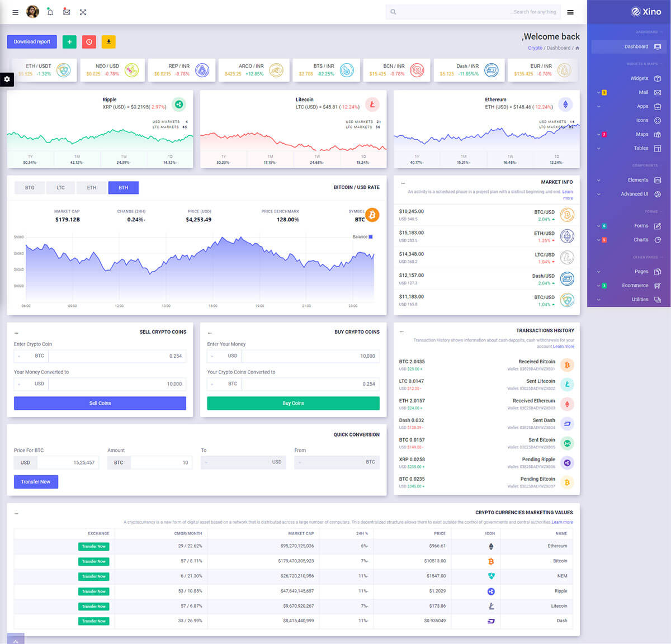Screen dimensions: 671x644
Task: Open the mail envelope icon in top bar
Action: pos(67,12)
